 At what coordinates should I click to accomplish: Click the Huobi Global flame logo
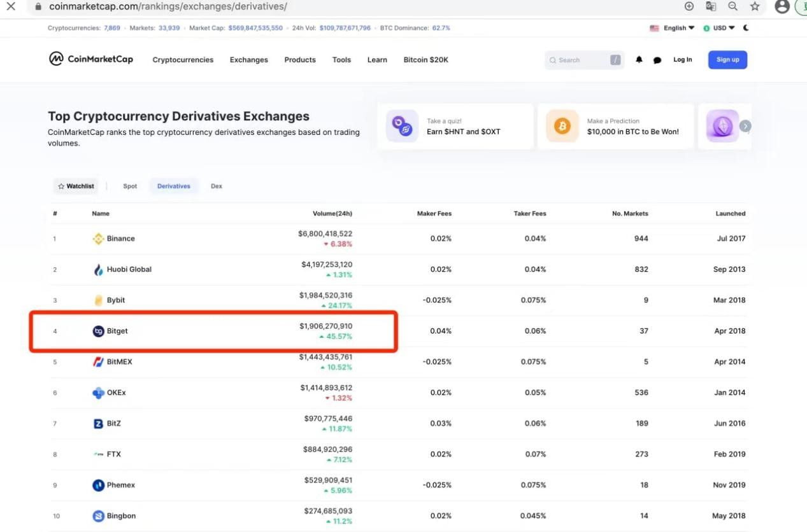98,270
